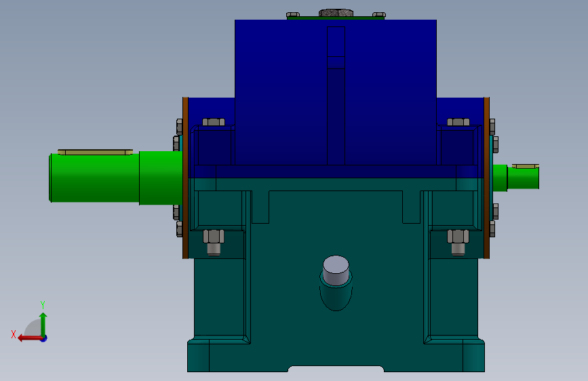Select the lower-left hex nut with stud
The image size is (588, 381).
(x=214, y=242)
